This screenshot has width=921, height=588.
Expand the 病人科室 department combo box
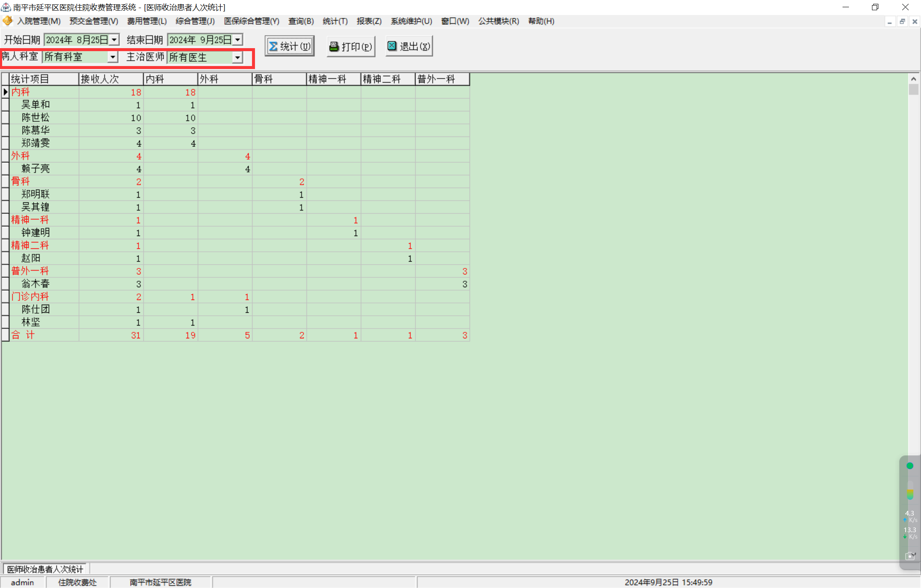[x=113, y=57]
